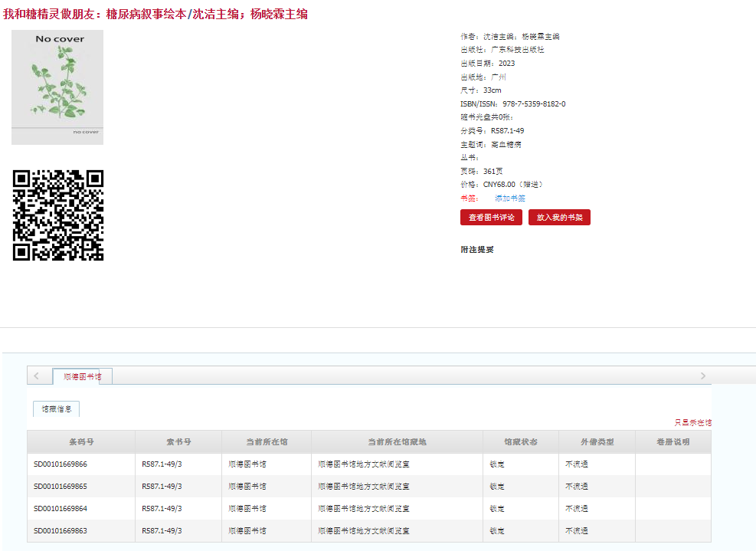Image resolution: width=756 pixels, height=551 pixels.
Task: Click the 馆藏状态 column header
Action: [x=521, y=441]
